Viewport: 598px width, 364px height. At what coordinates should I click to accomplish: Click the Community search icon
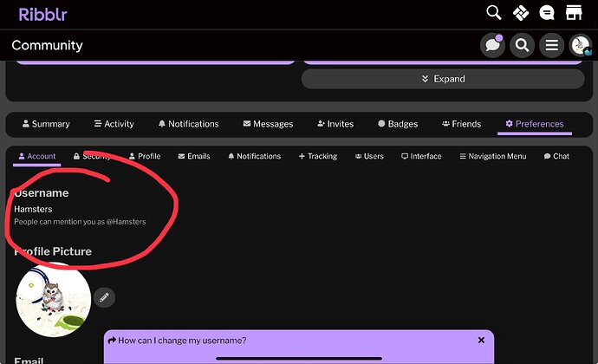[522, 45]
